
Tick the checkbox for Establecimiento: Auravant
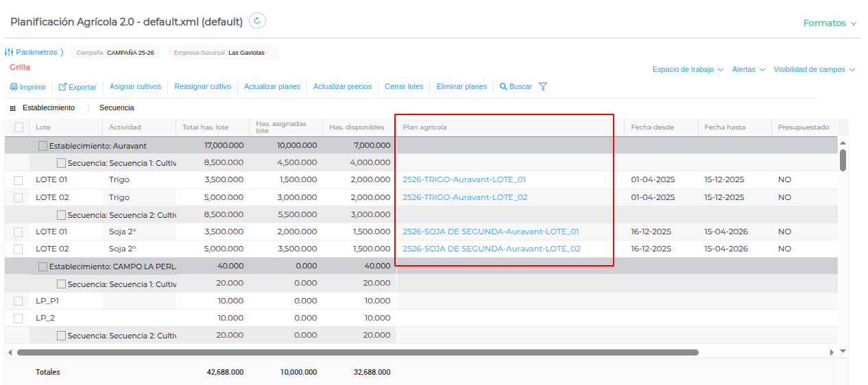[x=43, y=146]
